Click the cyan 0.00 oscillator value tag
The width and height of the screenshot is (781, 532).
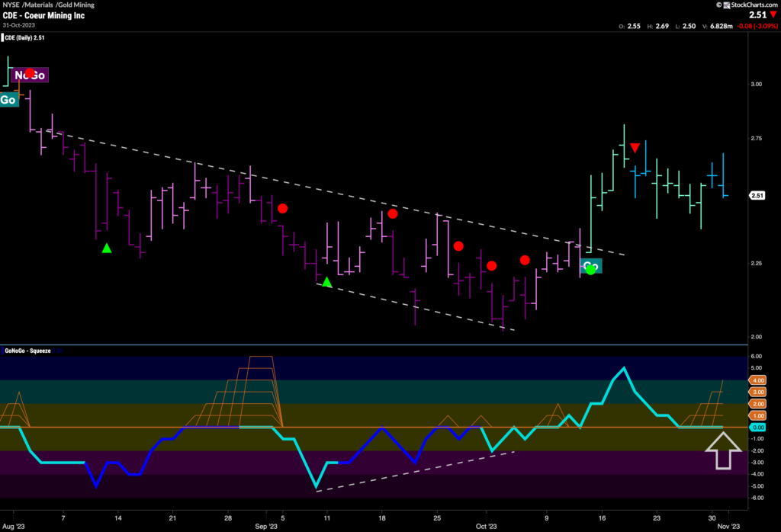point(758,428)
